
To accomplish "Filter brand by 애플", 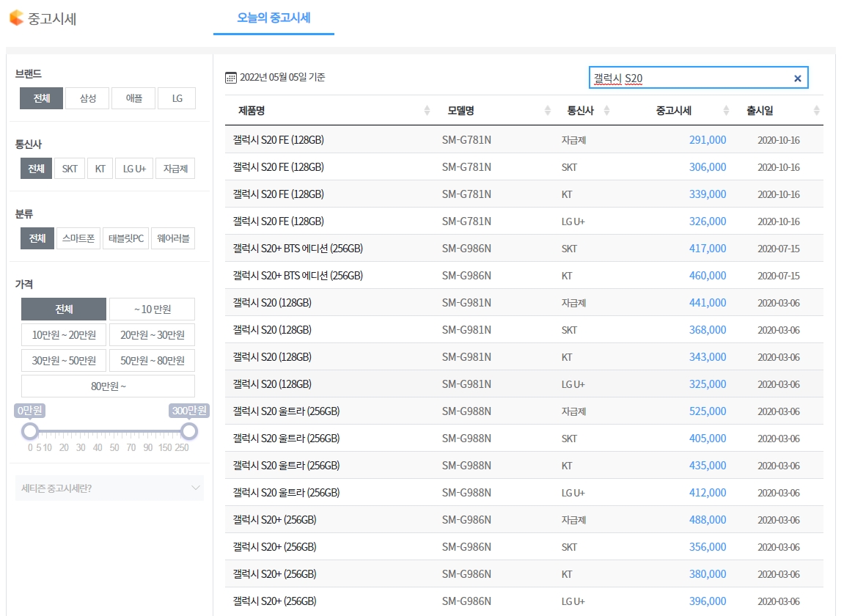I will click(134, 98).
